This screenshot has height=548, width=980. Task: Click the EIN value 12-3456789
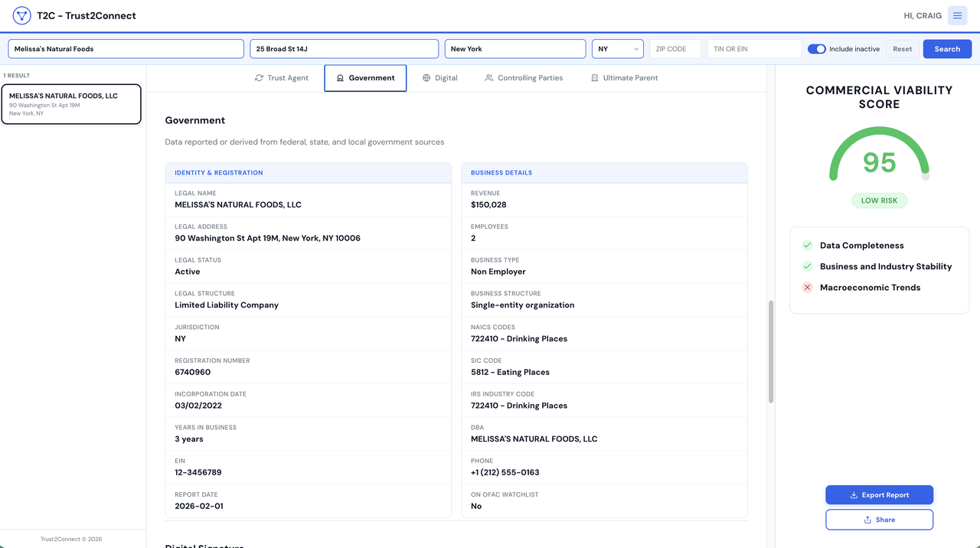198,473
